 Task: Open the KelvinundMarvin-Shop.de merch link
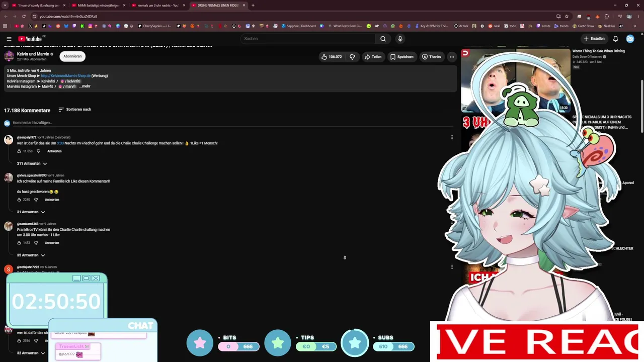pos(66,76)
